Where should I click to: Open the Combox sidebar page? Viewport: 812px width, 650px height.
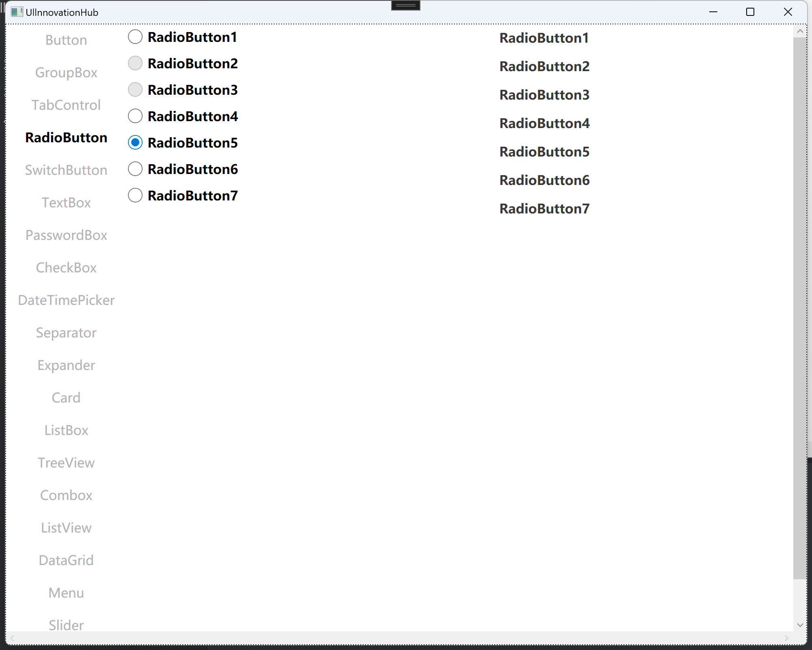(66, 496)
